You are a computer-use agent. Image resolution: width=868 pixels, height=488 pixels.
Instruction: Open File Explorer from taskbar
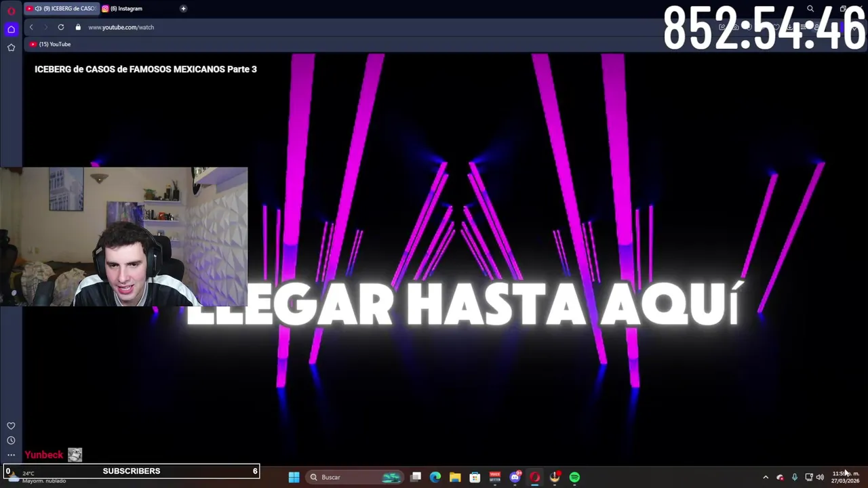coord(455,477)
